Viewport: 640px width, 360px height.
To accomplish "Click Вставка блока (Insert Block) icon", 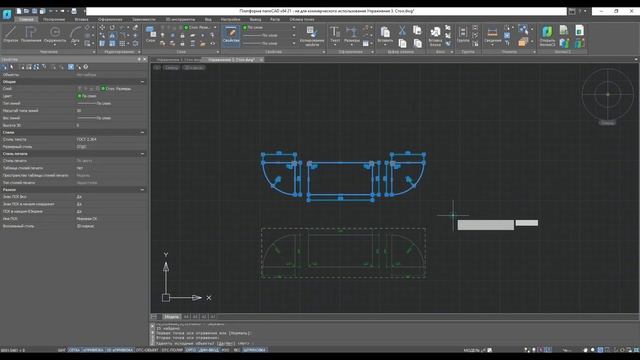I will (435, 36).
